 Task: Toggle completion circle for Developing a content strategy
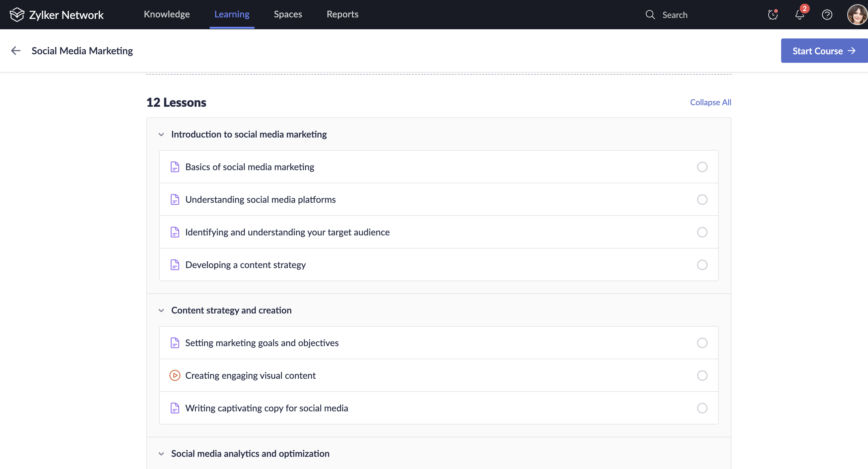(702, 265)
